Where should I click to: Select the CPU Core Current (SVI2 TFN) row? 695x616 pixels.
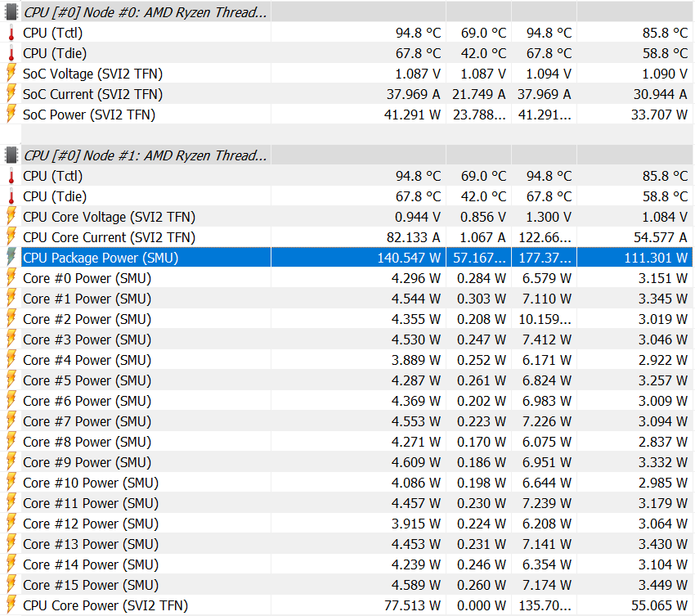[109, 237]
